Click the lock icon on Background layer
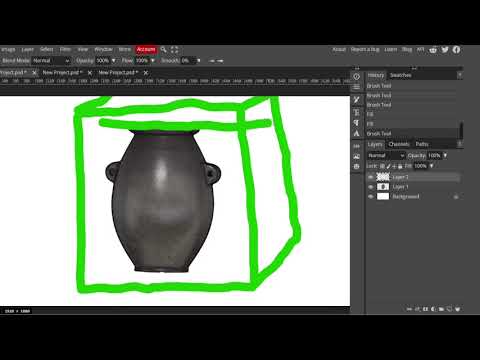The width and height of the screenshot is (480, 360). click(x=456, y=197)
